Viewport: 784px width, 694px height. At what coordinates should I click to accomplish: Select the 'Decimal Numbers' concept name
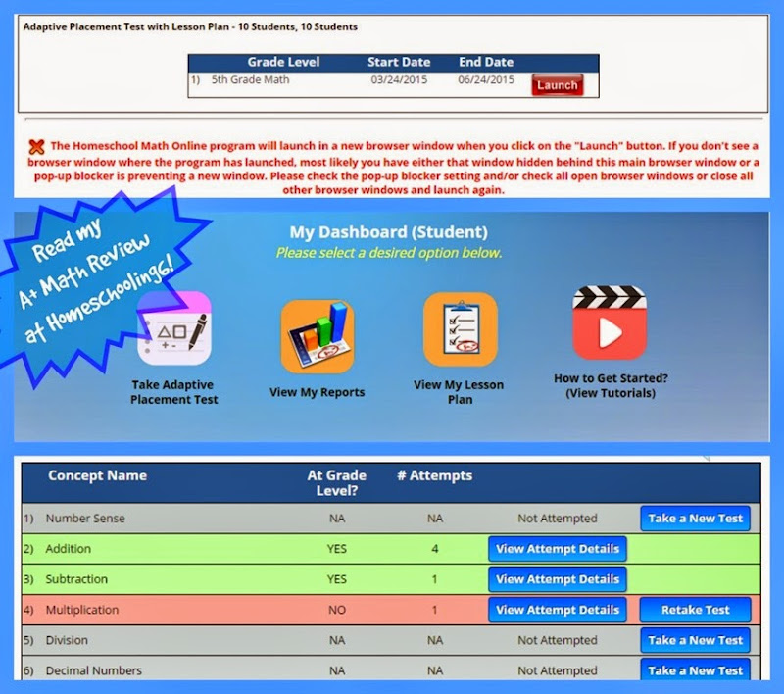93,671
